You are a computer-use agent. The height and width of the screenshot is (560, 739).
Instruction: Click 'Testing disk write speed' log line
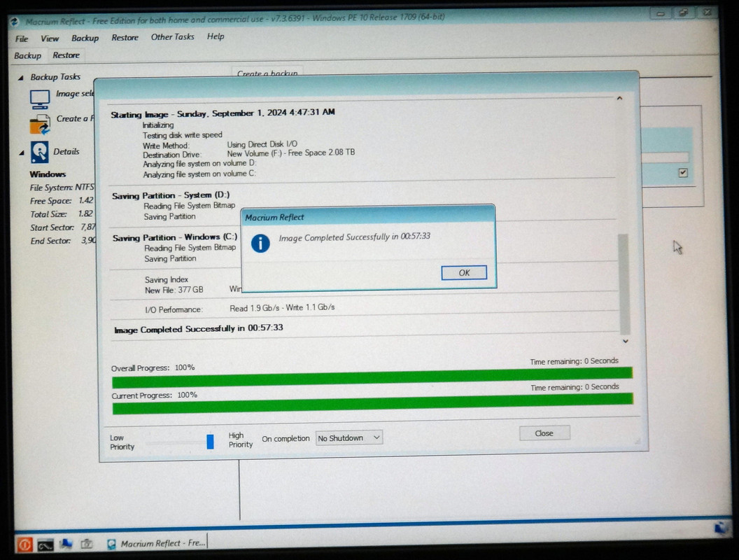click(183, 135)
